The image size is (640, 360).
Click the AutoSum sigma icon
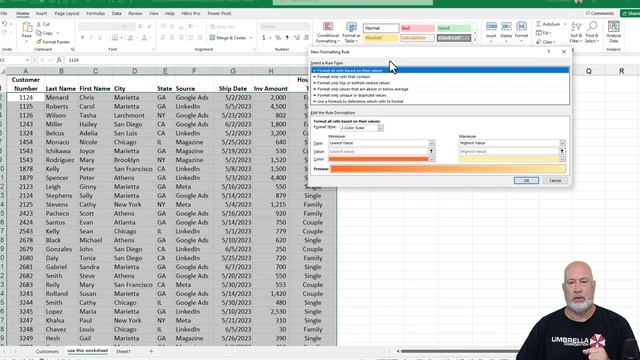539,24
